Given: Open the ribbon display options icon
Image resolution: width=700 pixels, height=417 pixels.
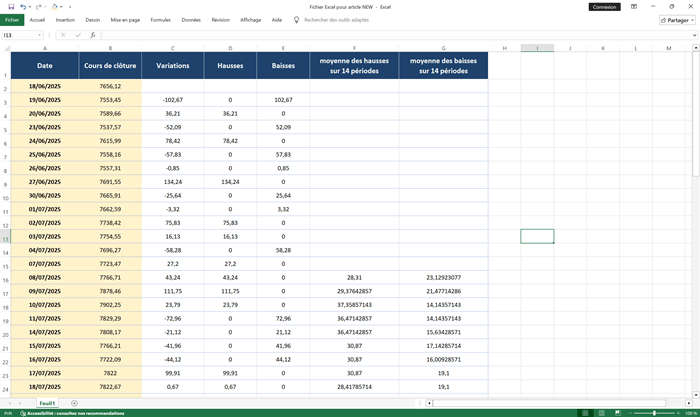Looking at the screenshot, I should (x=636, y=6).
